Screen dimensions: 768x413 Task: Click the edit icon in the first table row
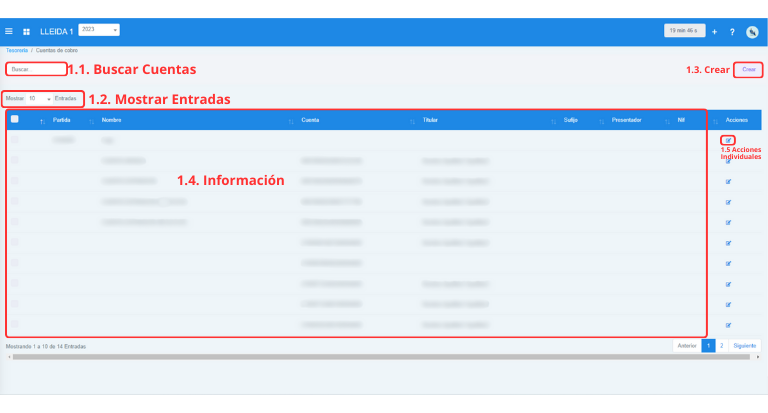click(x=728, y=141)
